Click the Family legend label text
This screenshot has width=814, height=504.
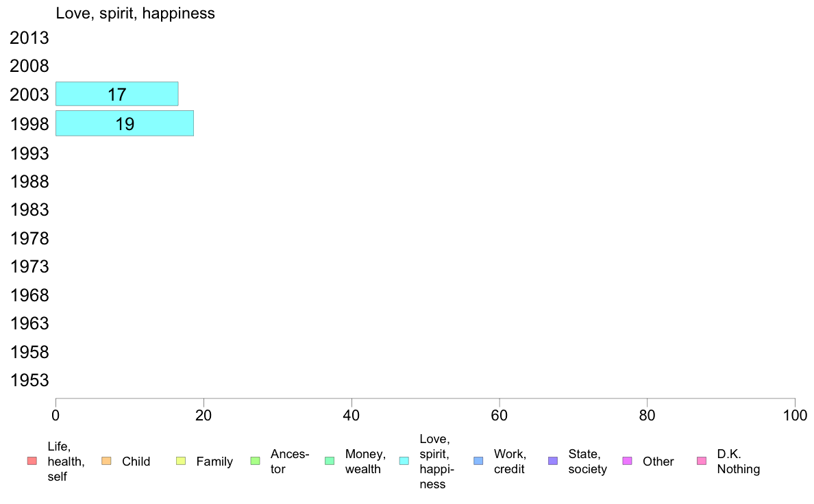tap(214, 462)
